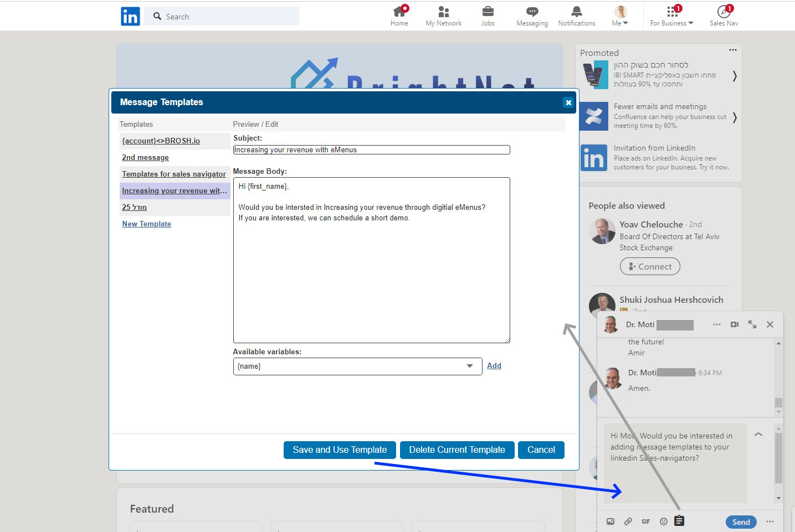The image size is (795, 532).
Task: Click Dr. Moti avatar in chat header
Action: pos(611,325)
